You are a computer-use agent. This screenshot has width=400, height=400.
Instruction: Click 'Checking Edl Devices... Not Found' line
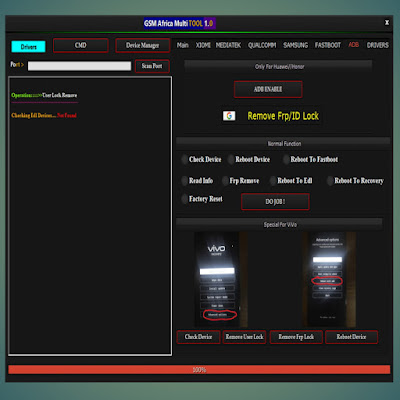click(x=44, y=115)
